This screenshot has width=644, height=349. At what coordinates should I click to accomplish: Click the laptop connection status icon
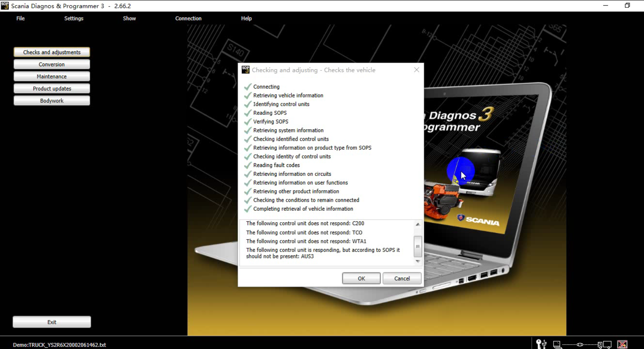[557, 344]
